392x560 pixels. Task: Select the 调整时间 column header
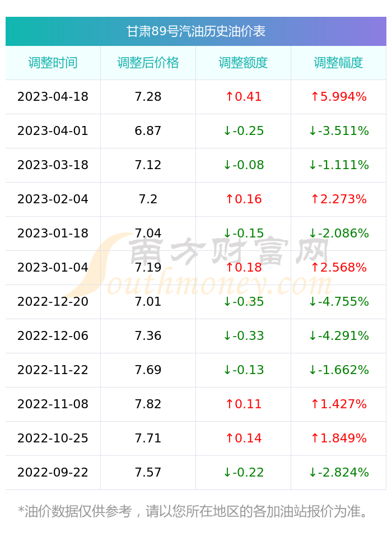click(53, 63)
